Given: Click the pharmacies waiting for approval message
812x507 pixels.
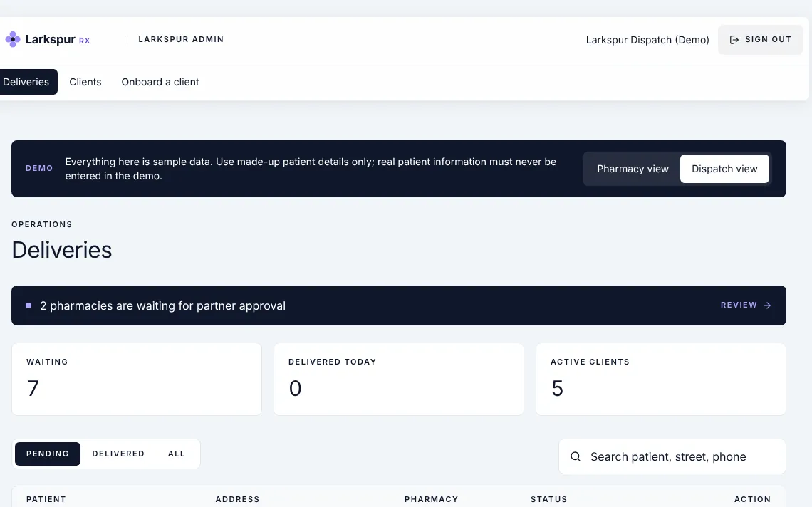Looking at the screenshot, I should (x=162, y=305).
